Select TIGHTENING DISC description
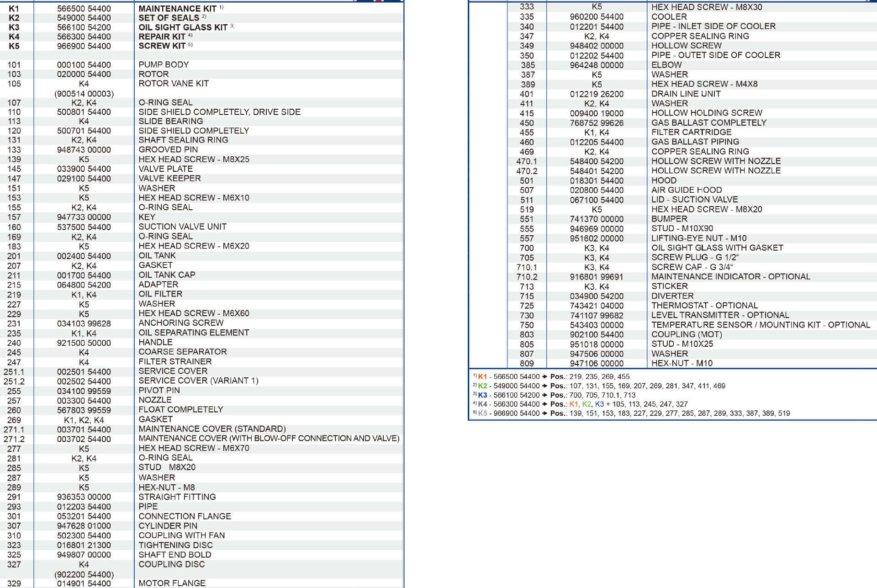Image resolution: width=877 pixels, height=588 pixels. [175, 546]
